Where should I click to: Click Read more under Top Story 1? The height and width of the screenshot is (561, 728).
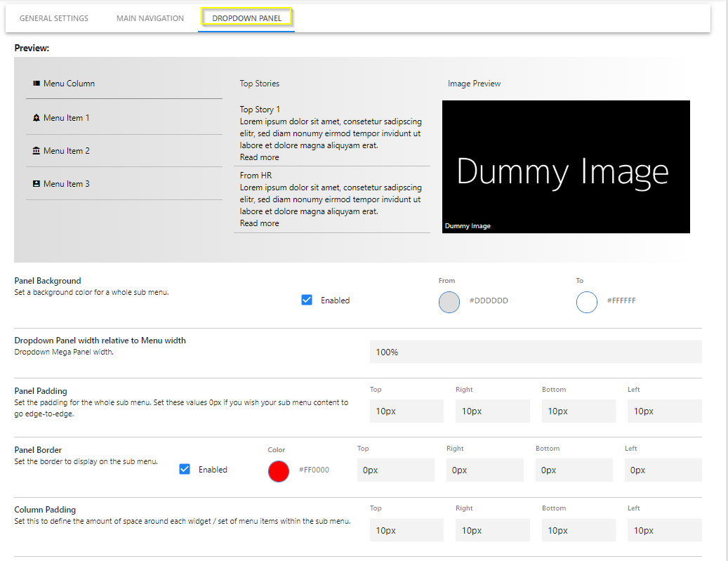point(259,157)
